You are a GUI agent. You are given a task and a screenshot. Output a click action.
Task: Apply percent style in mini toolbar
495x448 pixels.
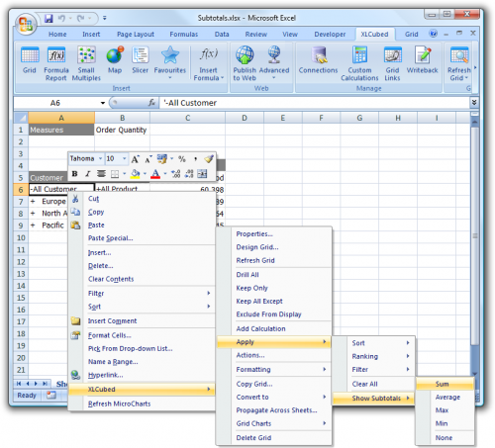pos(182,159)
